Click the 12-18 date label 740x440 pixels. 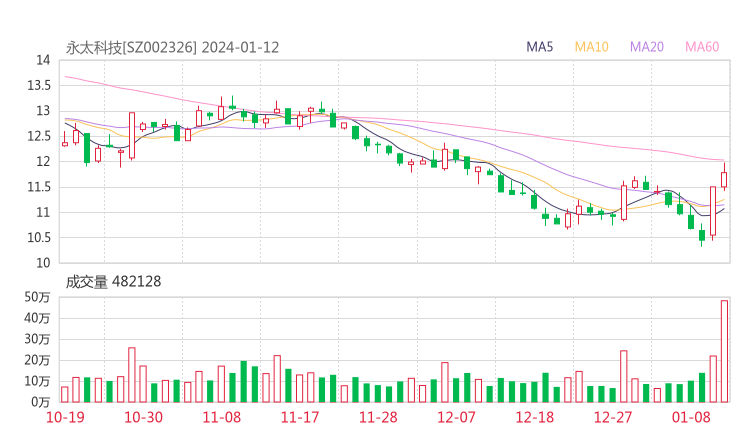[534, 417]
